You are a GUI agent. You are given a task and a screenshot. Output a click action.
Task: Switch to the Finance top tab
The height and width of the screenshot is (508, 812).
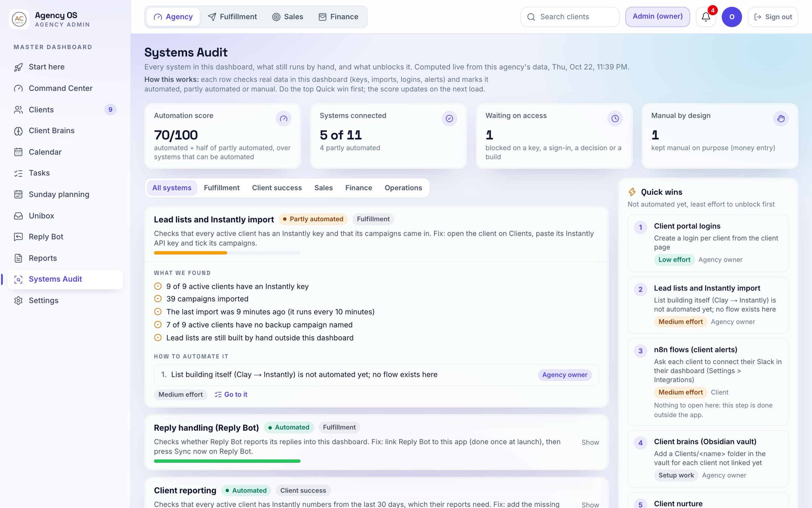338,17
